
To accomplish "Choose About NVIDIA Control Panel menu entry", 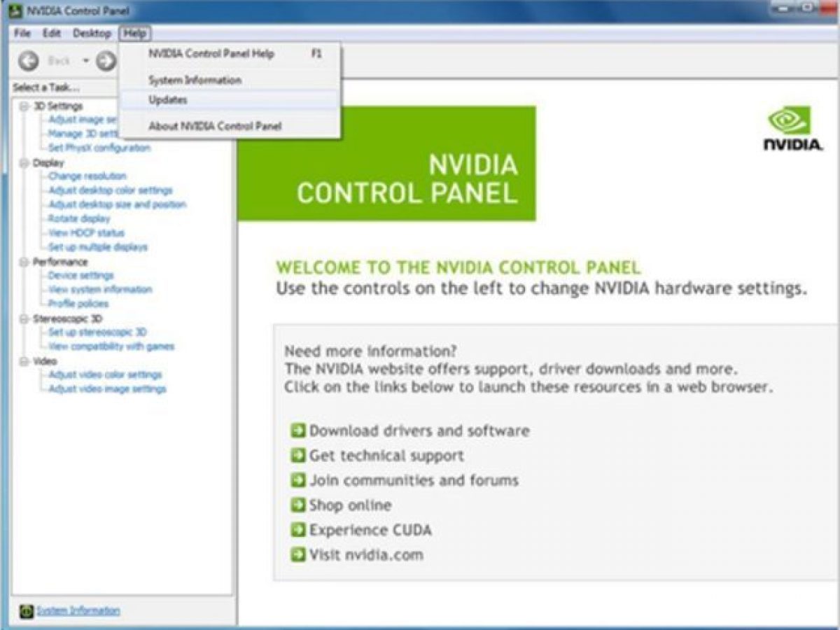I will pos(215,127).
